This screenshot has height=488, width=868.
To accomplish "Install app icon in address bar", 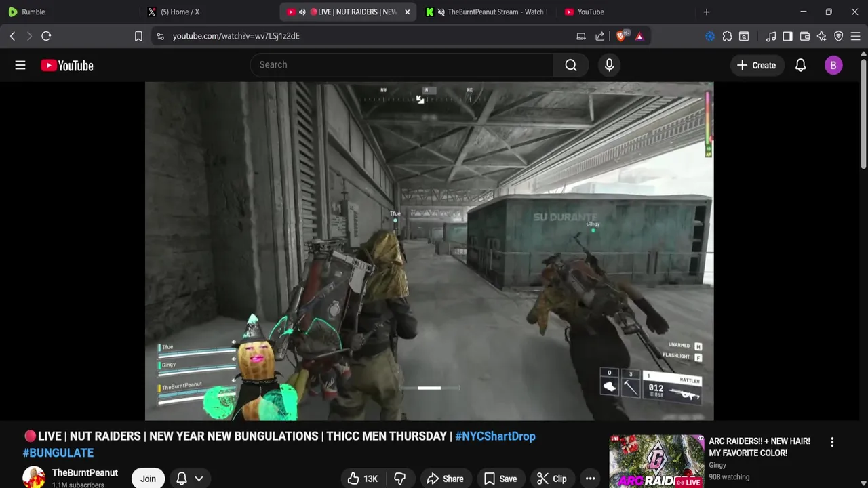I will (581, 36).
